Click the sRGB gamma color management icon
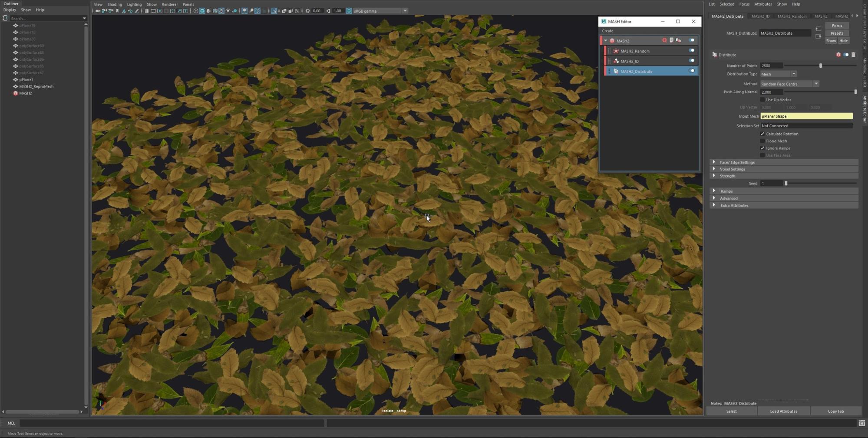Screen dimensions: 868x438 (x=349, y=11)
